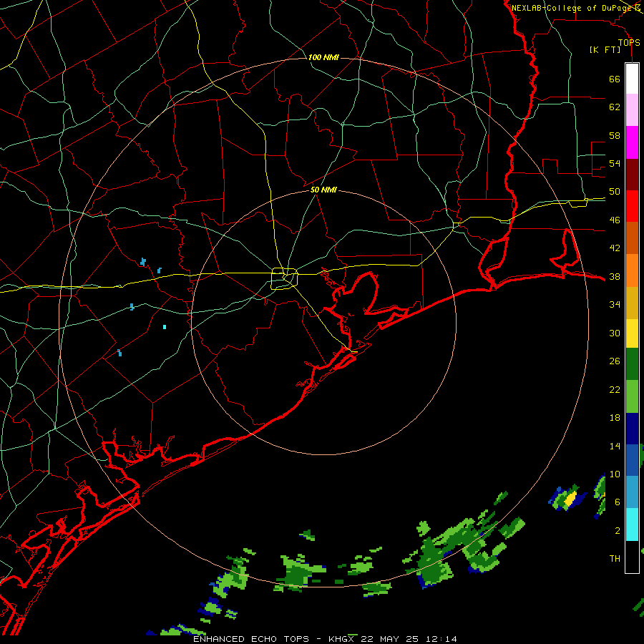Screen dimensions: 644x644
Task: Click the "18" legend value
Action: click(615, 418)
